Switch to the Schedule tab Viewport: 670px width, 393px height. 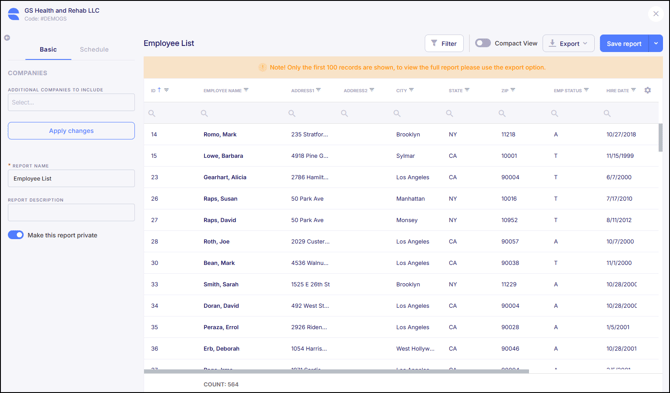94,50
